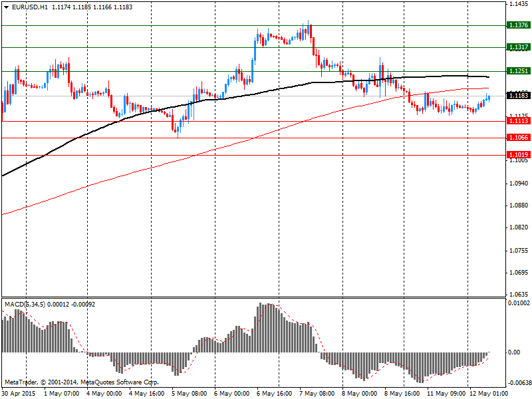Click the 4 May 00:00 time label
The width and height of the screenshot is (532, 399).
104,394
